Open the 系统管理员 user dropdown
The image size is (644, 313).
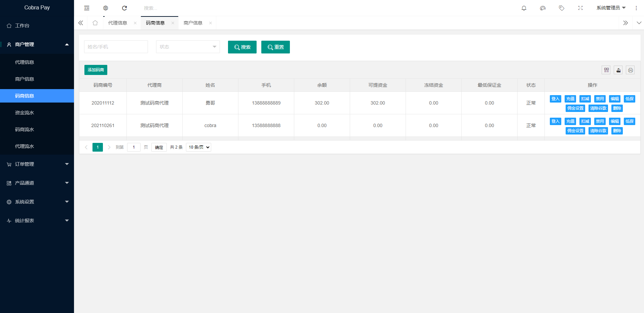pos(611,8)
